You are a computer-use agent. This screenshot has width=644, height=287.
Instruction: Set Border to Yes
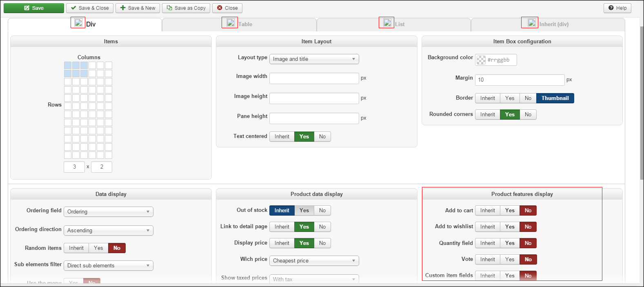click(510, 98)
